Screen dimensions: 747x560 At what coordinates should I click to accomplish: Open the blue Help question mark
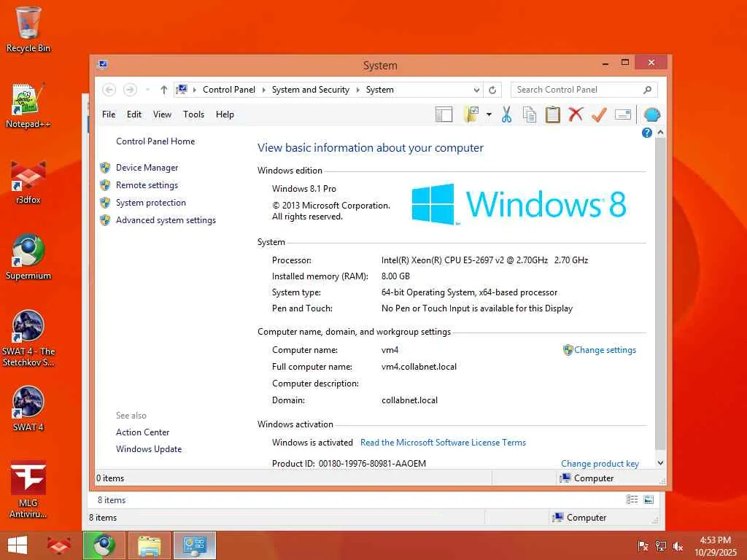(x=646, y=133)
